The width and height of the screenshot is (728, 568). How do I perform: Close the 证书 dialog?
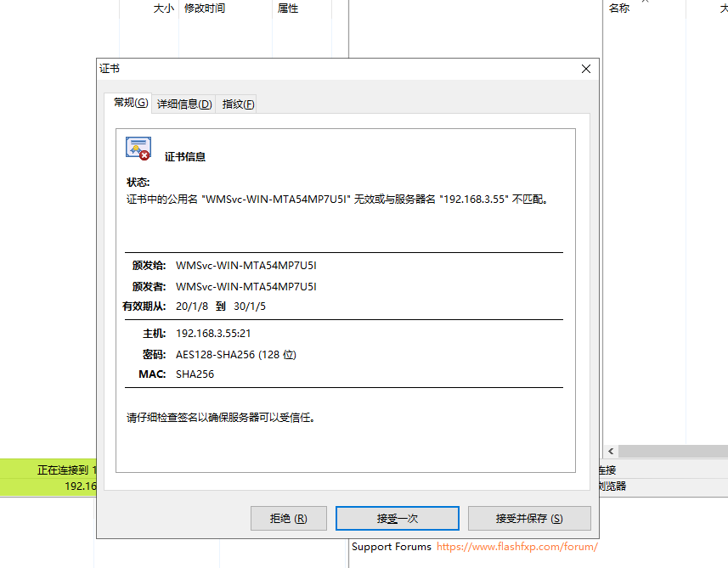point(585,69)
